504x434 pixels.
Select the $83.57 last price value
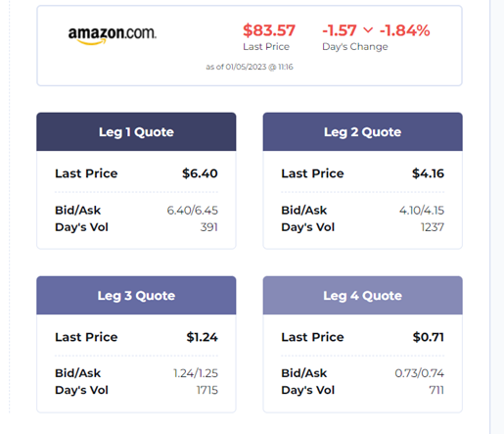269,30
